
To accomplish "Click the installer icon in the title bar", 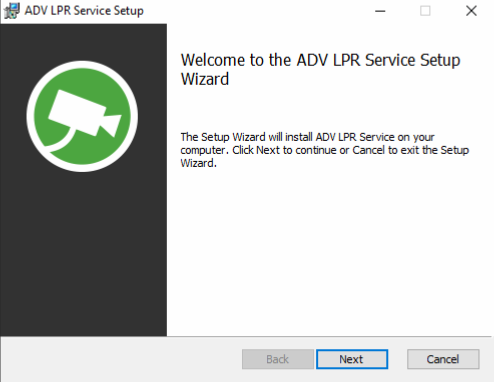I will 12,11.
